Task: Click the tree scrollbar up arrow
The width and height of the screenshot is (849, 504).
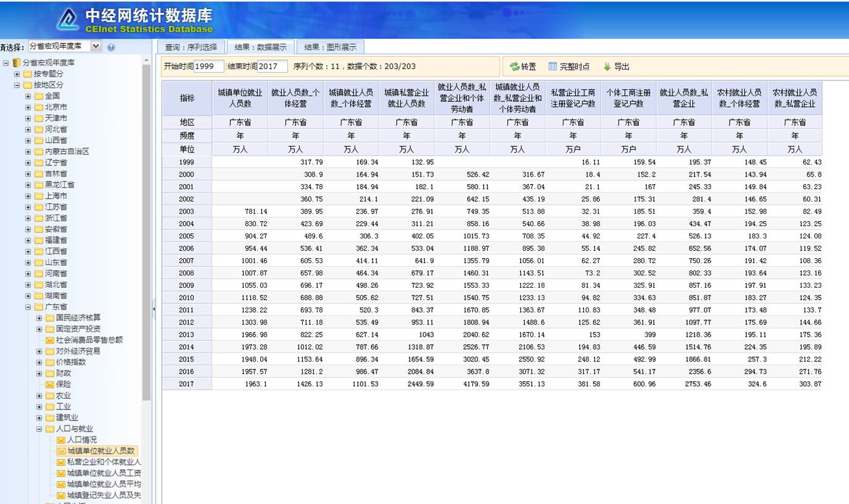Action: pyautogui.click(x=146, y=60)
